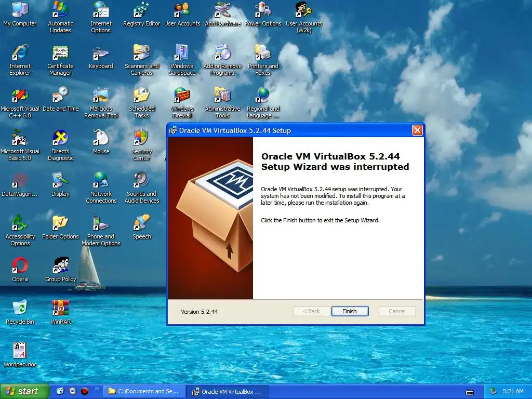The width and height of the screenshot is (532, 399).
Task: Select the Speech control panel icon
Action: (x=141, y=228)
